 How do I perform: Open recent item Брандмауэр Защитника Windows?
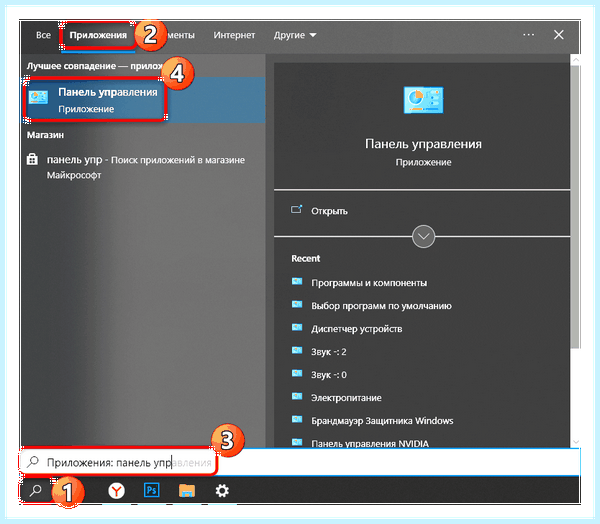click(382, 421)
